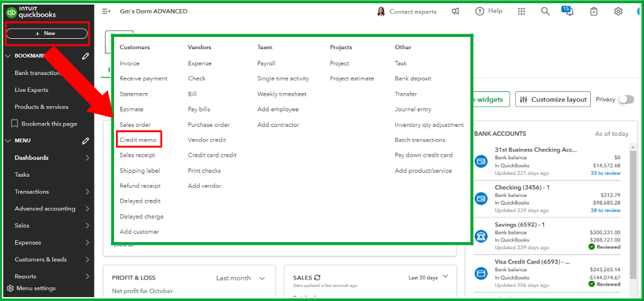Image resolution: width=644 pixels, height=301 pixels.
Task: Click the Bookmarks edit pencil icon
Action: click(x=86, y=56)
